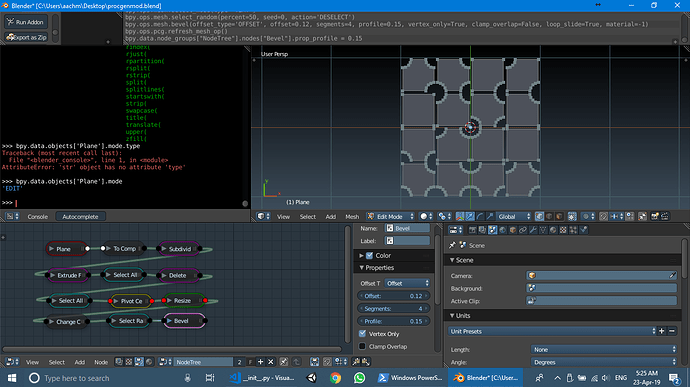Toggle the 3D manipulator widget icon
The height and width of the screenshot is (387, 690).
460,216
